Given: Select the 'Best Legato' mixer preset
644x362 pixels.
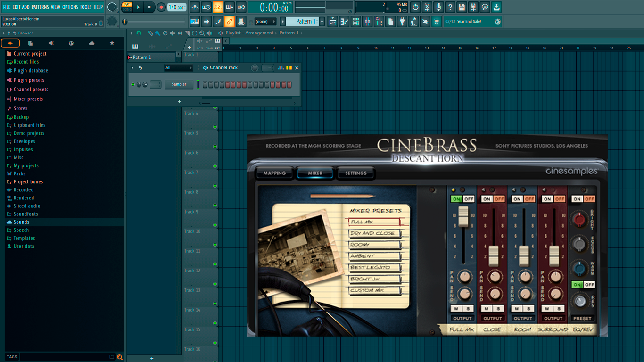Looking at the screenshot, I should (375, 267).
